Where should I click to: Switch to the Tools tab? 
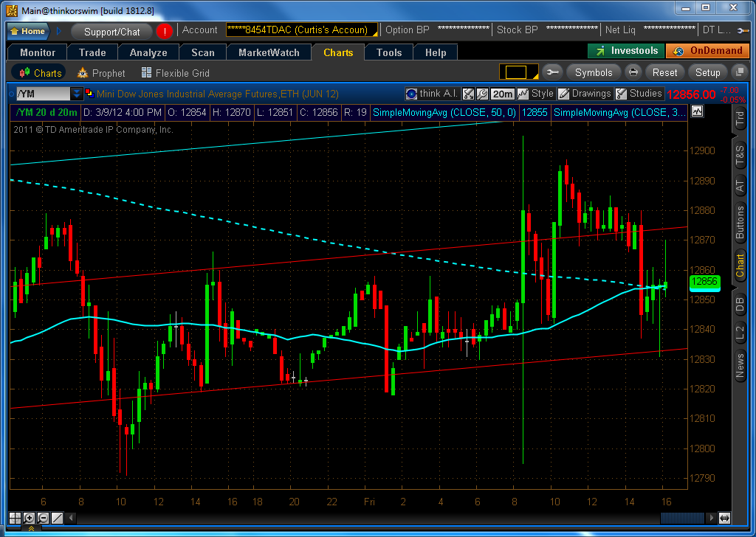click(389, 52)
